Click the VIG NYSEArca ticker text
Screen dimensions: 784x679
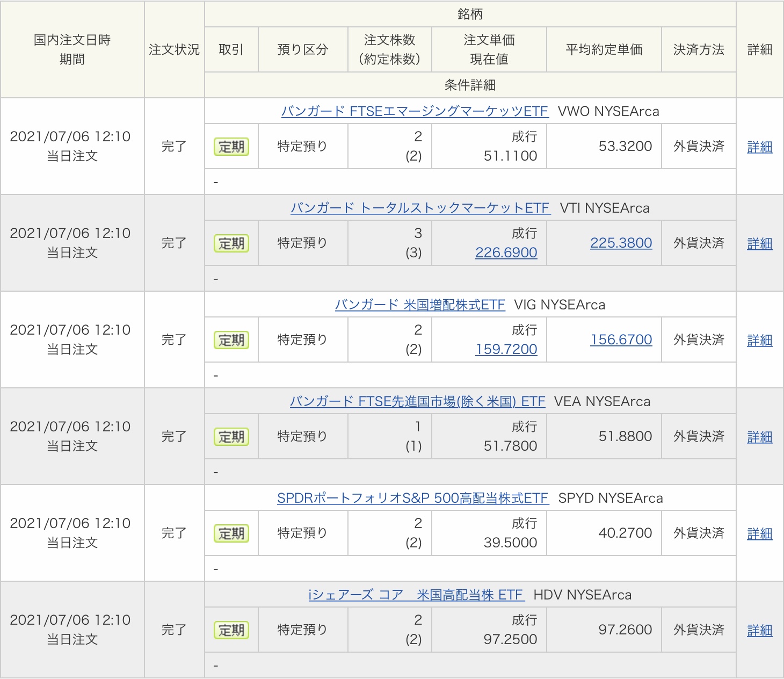click(560, 305)
